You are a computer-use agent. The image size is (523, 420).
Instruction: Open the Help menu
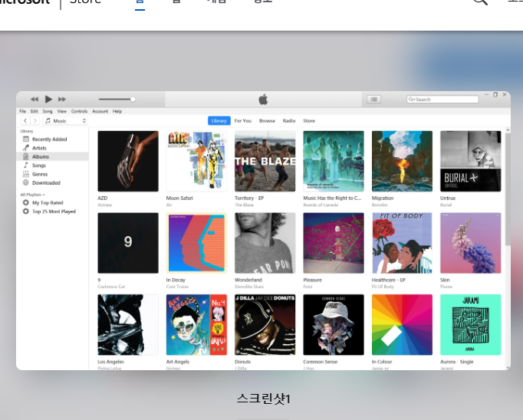tap(117, 111)
